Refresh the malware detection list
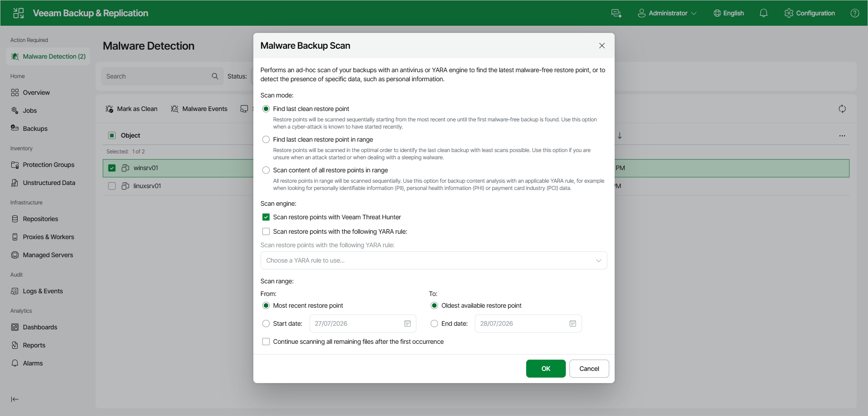 click(x=842, y=109)
